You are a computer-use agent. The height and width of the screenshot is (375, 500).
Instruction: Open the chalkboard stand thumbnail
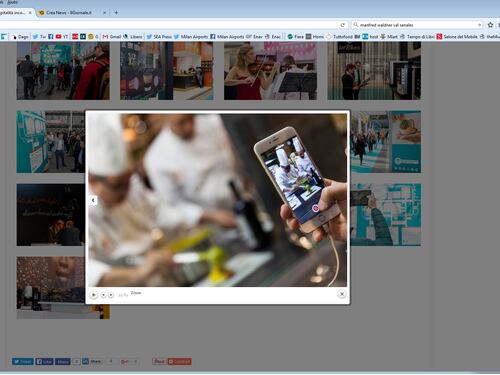click(x=167, y=71)
